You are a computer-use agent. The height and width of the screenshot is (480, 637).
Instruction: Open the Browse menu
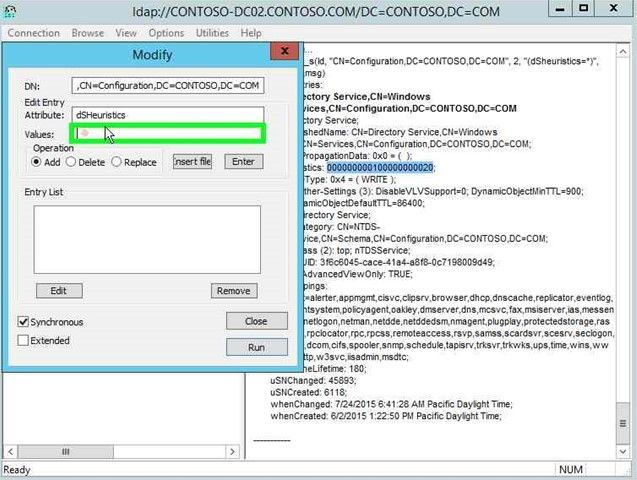pos(88,33)
